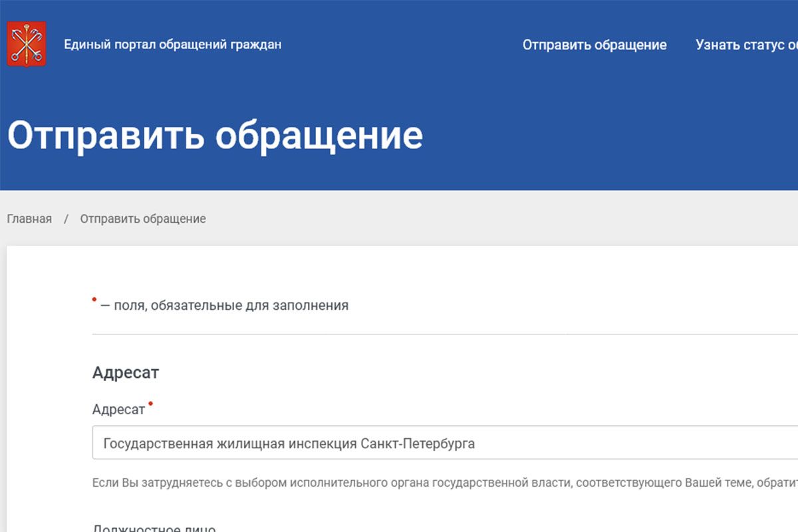Click the hint text 'Если Вы затрудняетесь с выбором'
798x532 pixels.
pos(445,483)
